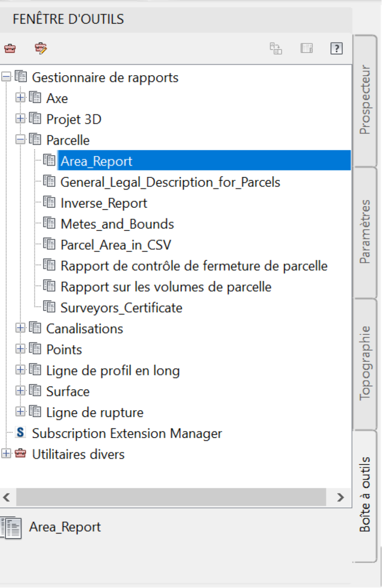The width and height of the screenshot is (382, 588).
Task: Click the Utilitaires divers toolbox icon
Action: [x=21, y=453]
